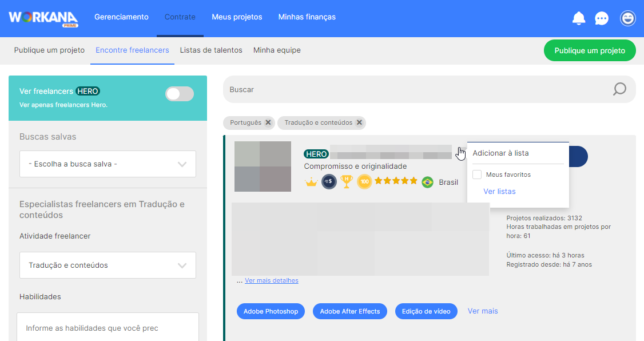644x341 pixels.
Task: Click the Ver listas link
Action: 499,192
